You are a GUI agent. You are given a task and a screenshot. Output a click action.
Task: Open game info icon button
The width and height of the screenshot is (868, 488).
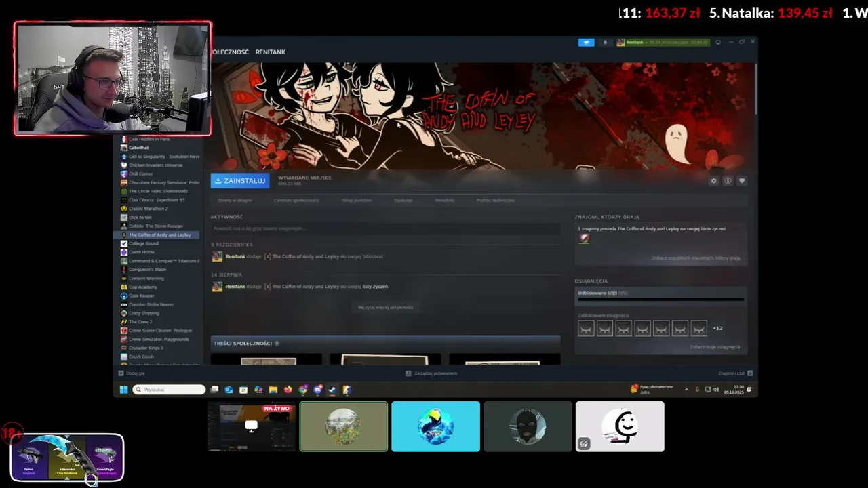point(728,181)
